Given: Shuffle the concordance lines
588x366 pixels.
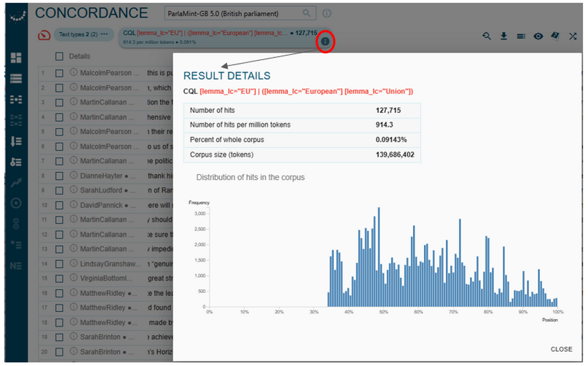Looking at the screenshot, I should coord(572,36).
